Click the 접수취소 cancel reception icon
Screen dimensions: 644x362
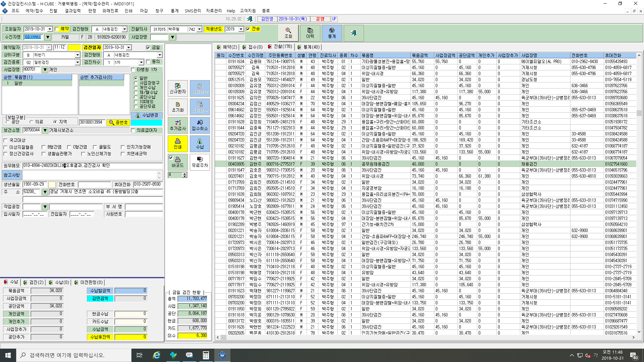(200, 125)
